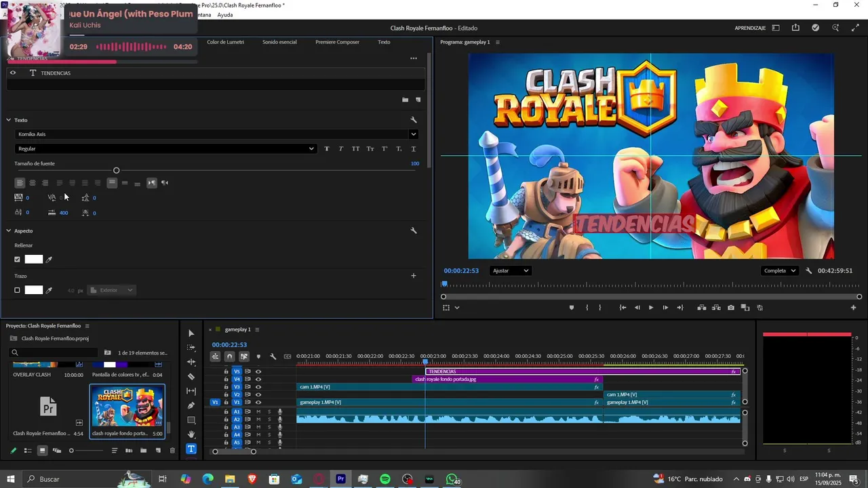Switch to Premiere Composer tab
The height and width of the screenshot is (488, 868).
(337, 42)
